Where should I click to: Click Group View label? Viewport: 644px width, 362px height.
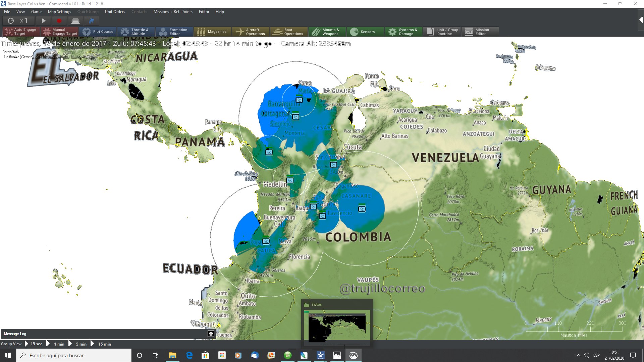tap(11, 344)
